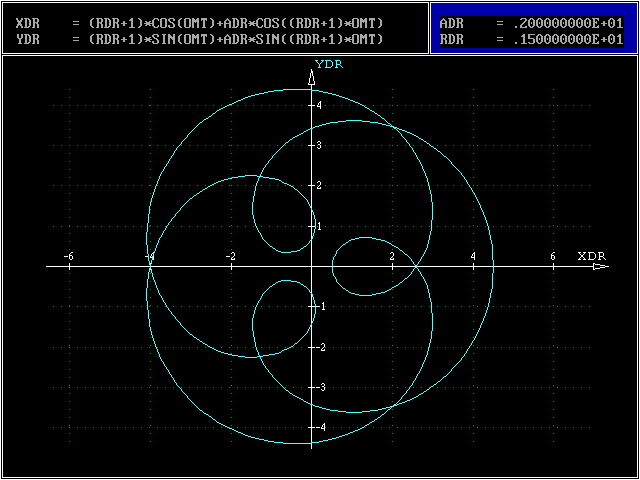Click the YDR axis label text
Screen dimensions: 640x480
[329, 63]
